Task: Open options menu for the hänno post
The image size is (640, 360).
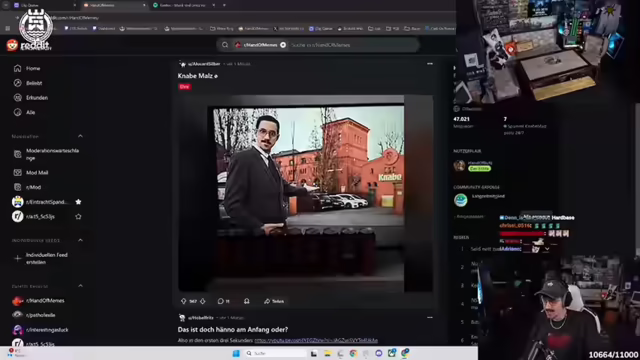Action: [430, 318]
